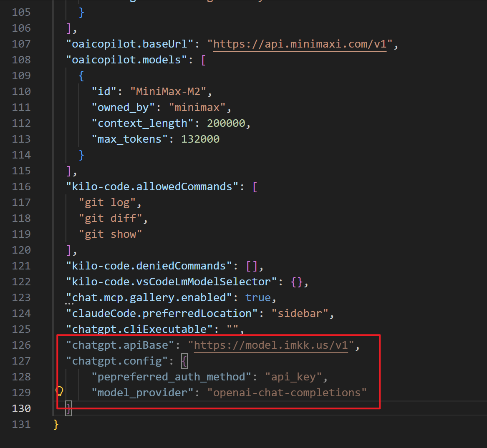Click the empty object of vsCodeLmModelSelector
The width and height of the screenshot is (487, 448).
click(x=297, y=282)
